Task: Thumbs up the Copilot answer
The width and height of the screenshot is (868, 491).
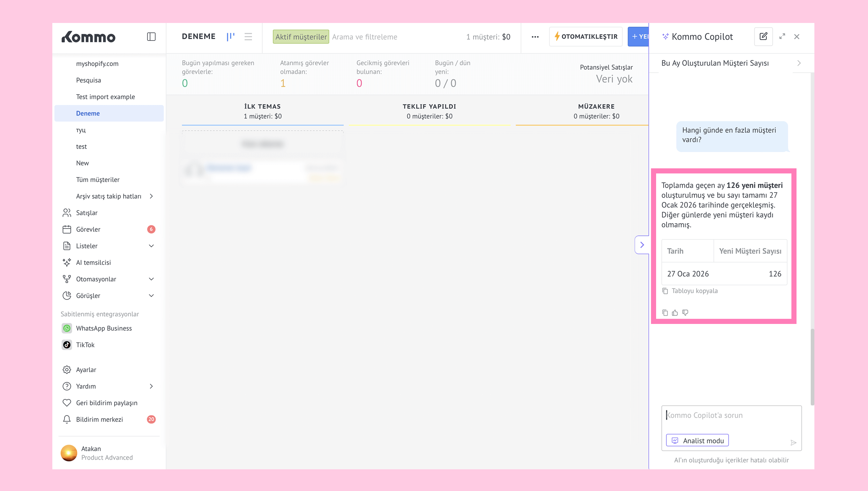Action: tap(675, 312)
